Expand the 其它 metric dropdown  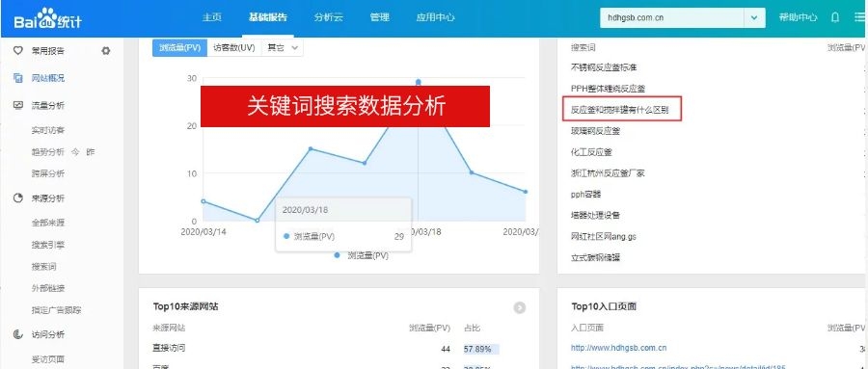283,47
